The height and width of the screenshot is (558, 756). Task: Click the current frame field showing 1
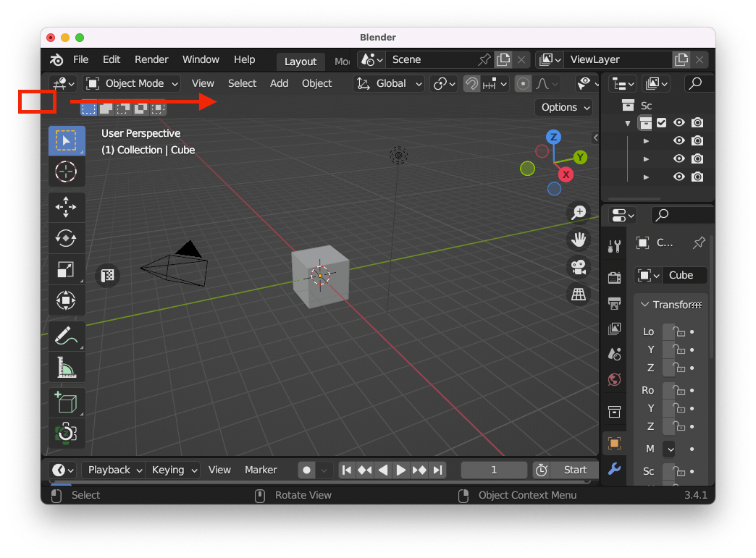tap(494, 470)
